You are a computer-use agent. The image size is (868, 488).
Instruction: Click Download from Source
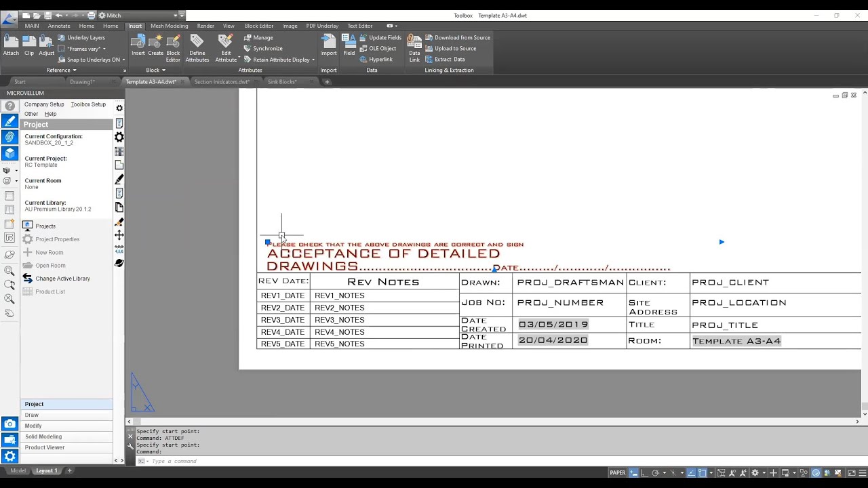pos(458,37)
